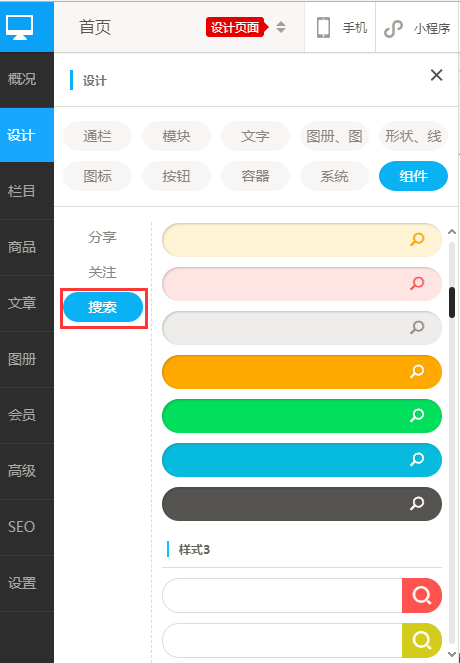Click magnifier icon in cream-yellow search bar
Screen dimensions: 460x663
417,239
